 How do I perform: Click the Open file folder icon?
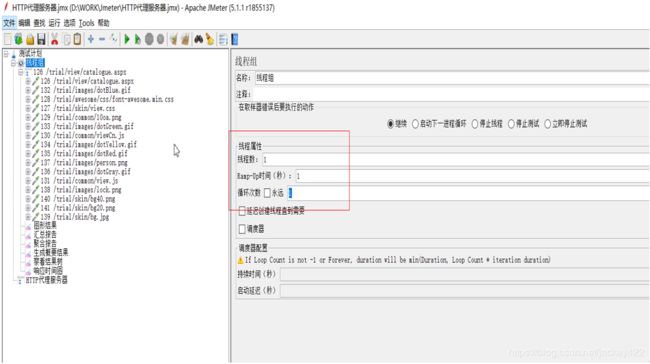pos(30,39)
